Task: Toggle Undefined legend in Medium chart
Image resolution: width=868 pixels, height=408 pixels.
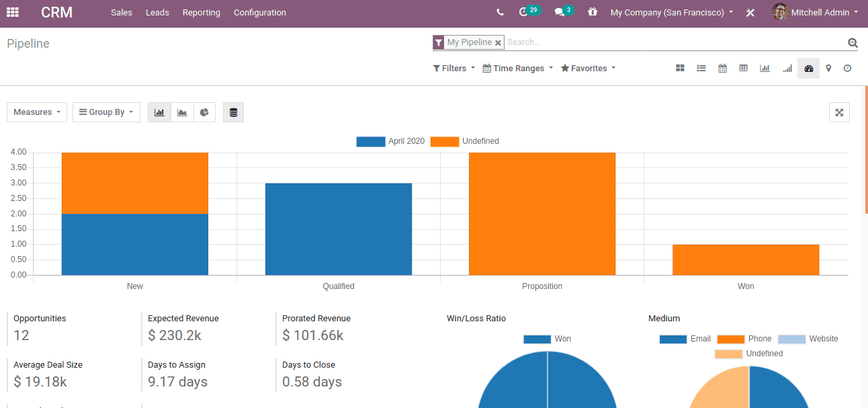Action: pyautogui.click(x=748, y=354)
